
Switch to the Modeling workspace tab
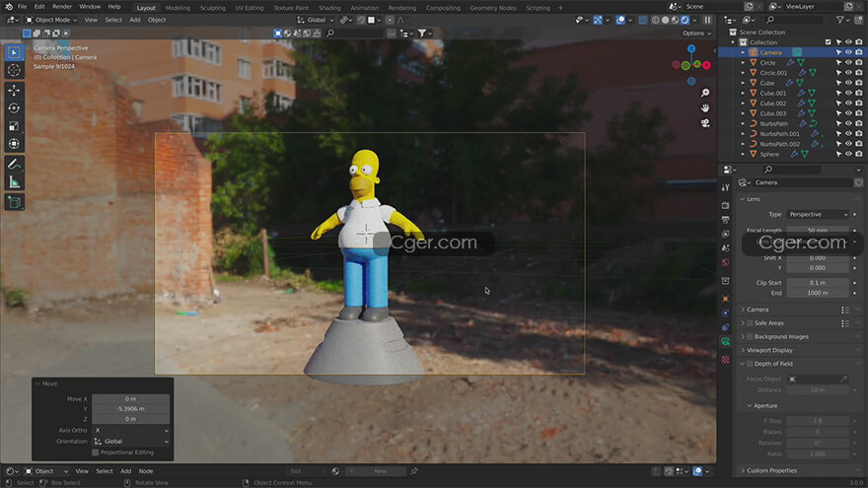(x=178, y=8)
